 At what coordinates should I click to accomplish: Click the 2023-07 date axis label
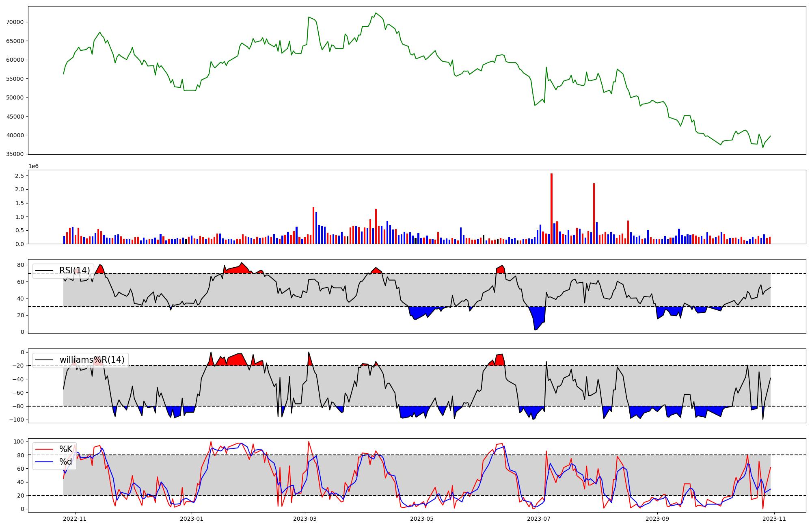click(539, 519)
